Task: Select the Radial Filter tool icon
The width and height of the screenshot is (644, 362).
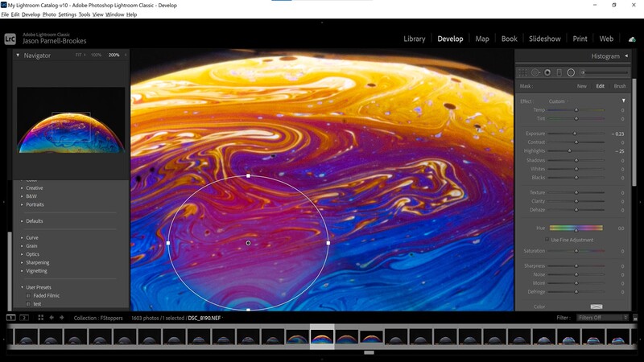Action: click(x=571, y=72)
